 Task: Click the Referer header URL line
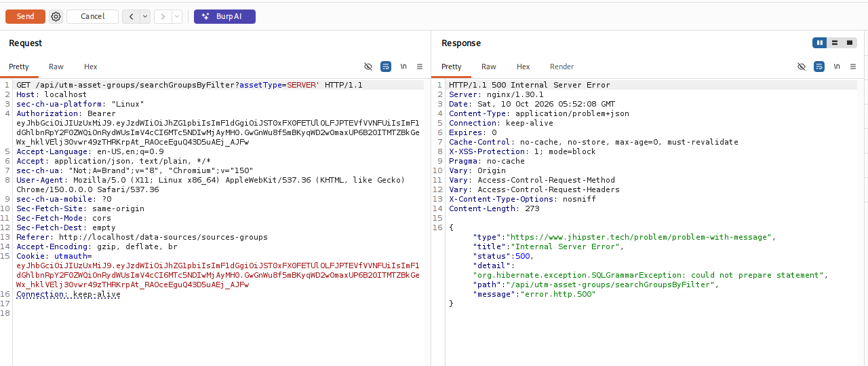[x=142, y=237]
